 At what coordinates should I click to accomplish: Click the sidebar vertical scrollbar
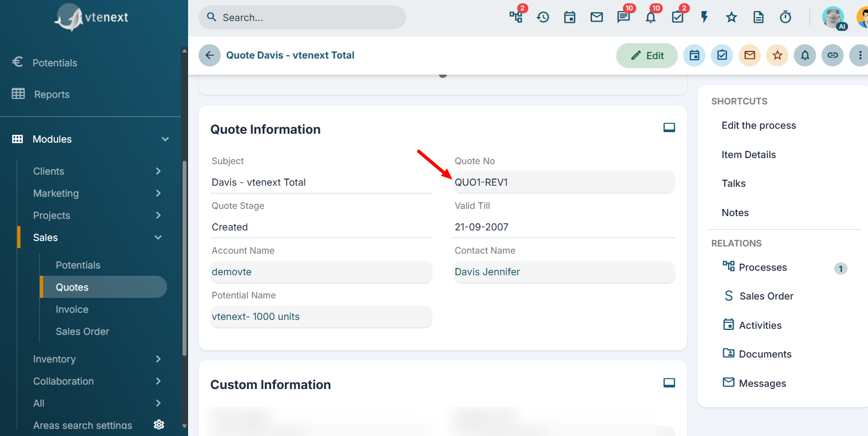(184, 258)
